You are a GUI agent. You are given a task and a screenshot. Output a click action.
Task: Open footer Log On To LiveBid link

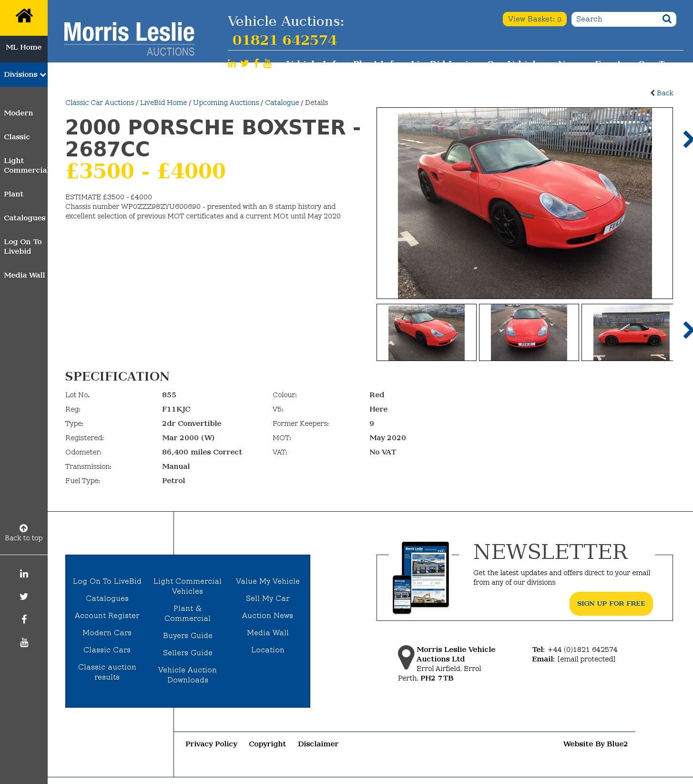[107, 581]
